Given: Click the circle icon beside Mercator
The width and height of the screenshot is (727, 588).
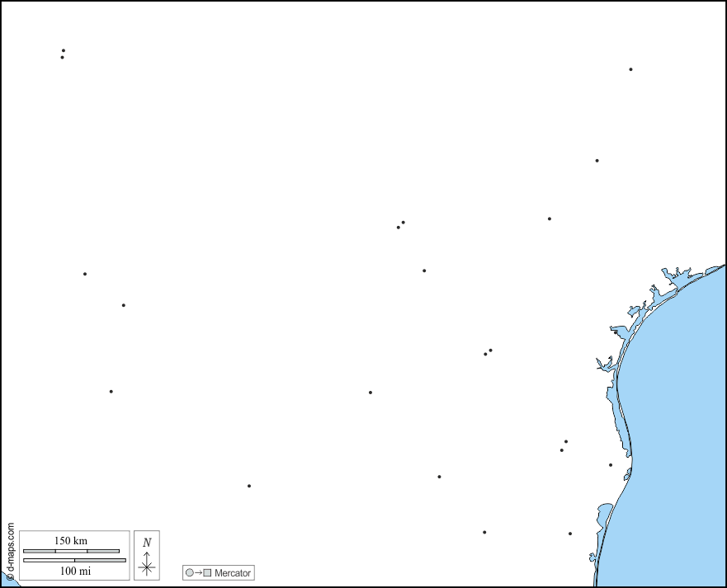Looking at the screenshot, I should click(189, 572).
